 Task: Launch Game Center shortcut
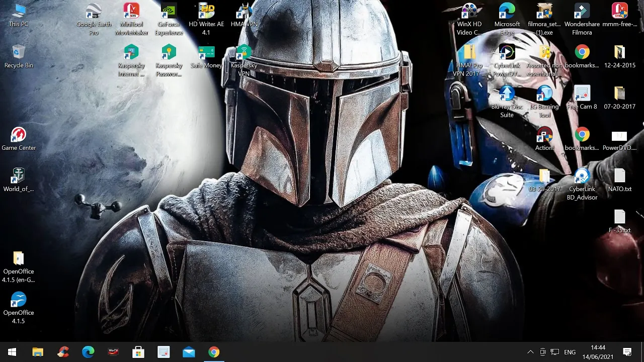pos(19,139)
